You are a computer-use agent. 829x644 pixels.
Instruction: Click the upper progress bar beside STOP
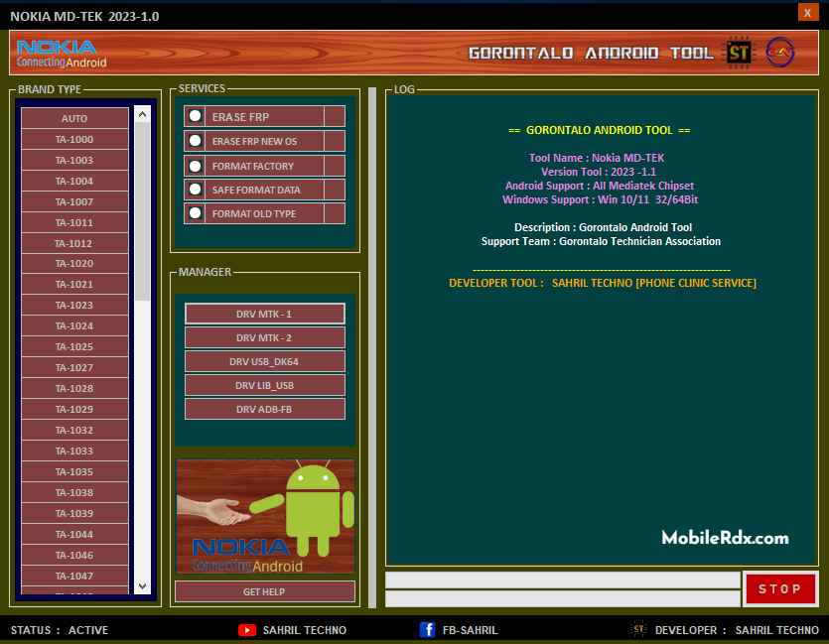(563, 580)
